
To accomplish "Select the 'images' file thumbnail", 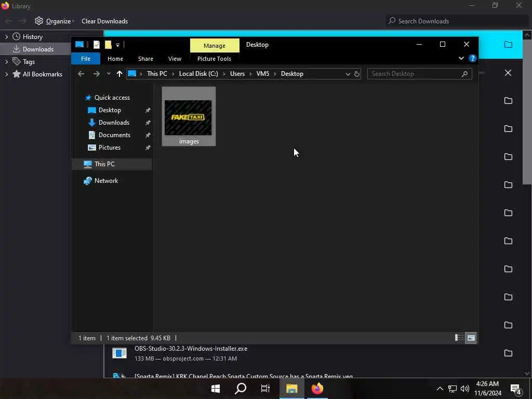I will point(189,117).
